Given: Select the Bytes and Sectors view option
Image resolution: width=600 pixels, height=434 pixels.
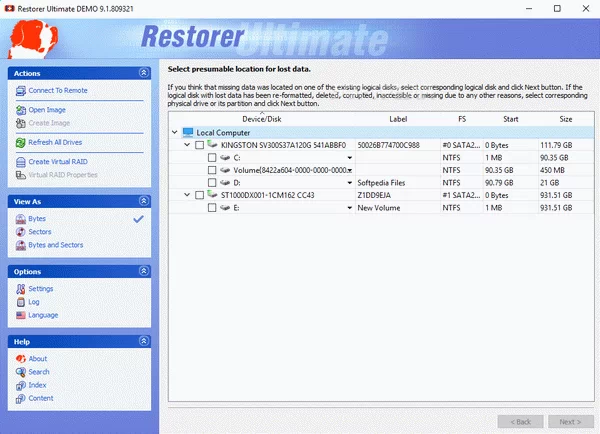Looking at the screenshot, I should pos(55,245).
